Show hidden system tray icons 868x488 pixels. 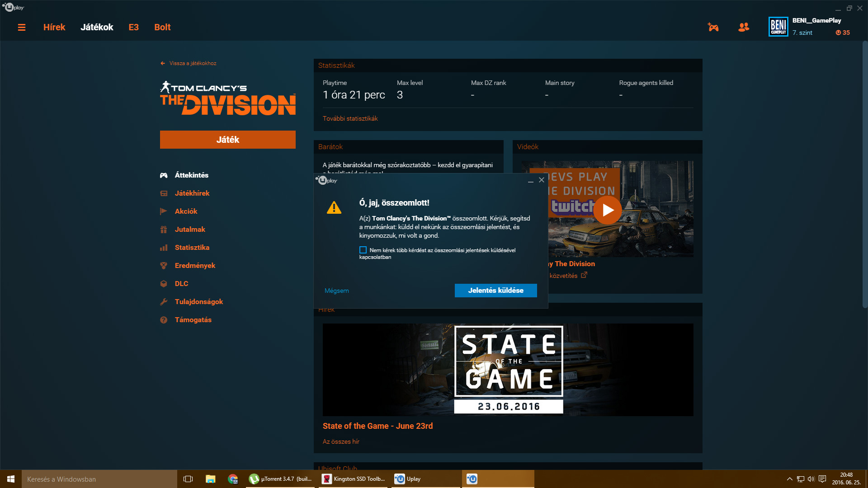tap(789, 479)
